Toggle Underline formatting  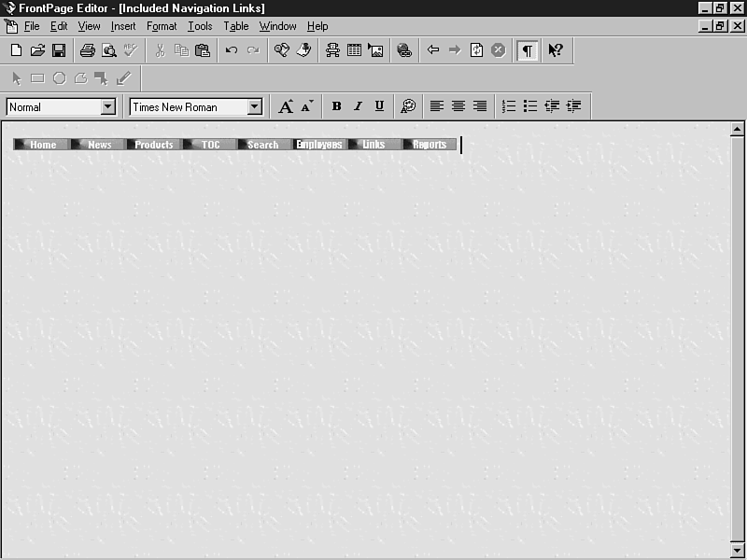point(379,106)
